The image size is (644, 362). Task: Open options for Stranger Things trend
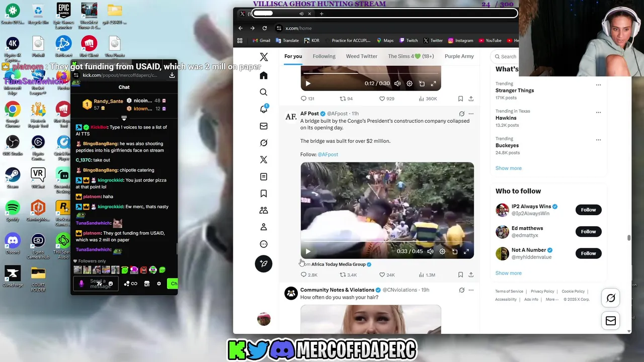pyautogui.click(x=598, y=84)
